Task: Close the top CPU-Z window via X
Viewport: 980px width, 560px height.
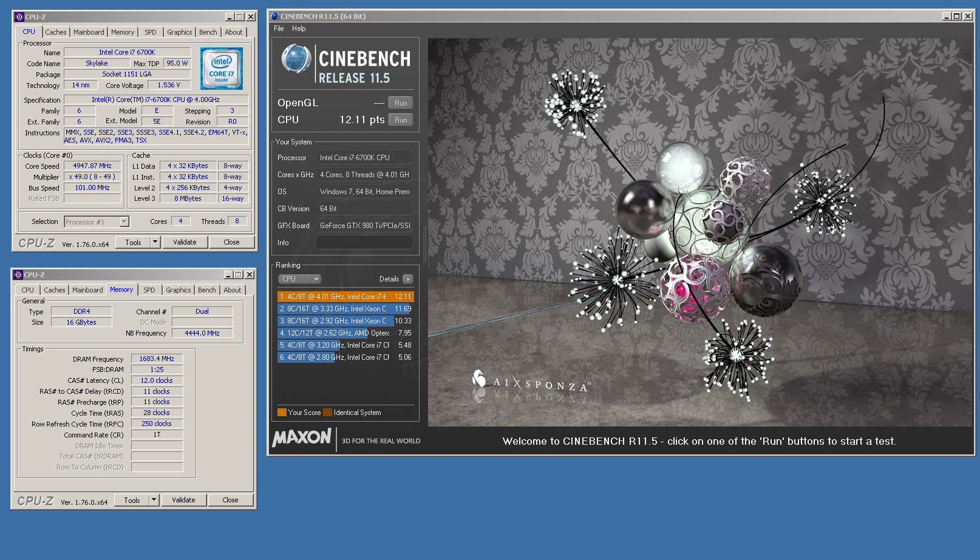Action: pyautogui.click(x=251, y=17)
